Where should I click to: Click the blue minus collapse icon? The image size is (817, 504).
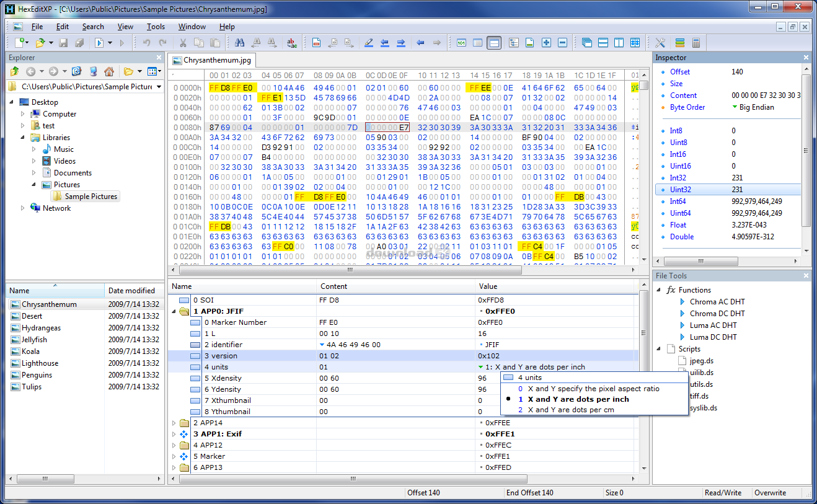tap(562, 43)
